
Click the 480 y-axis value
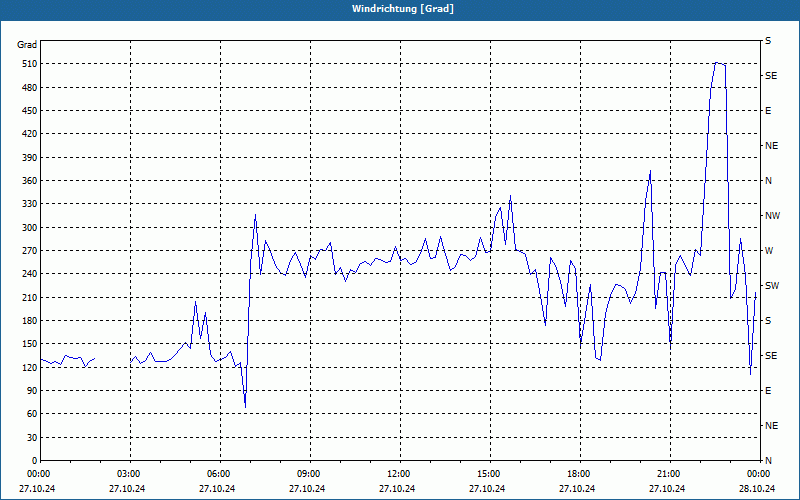[x=29, y=87]
